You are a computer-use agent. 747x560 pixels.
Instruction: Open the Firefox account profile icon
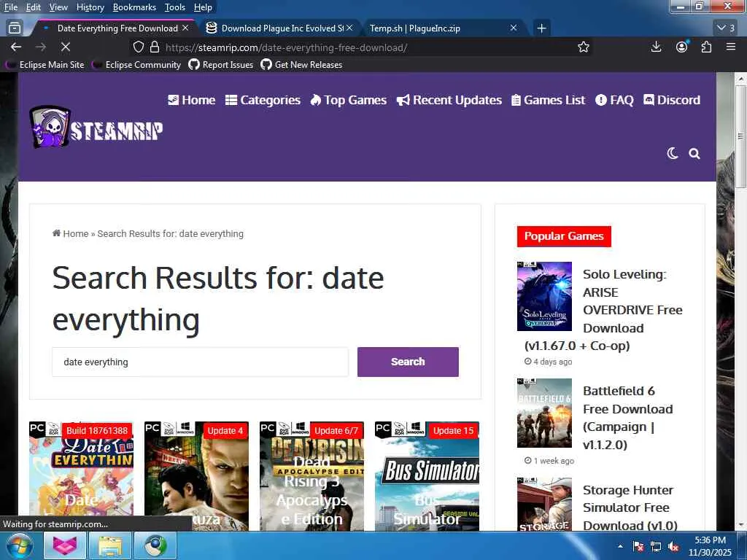(x=682, y=47)
